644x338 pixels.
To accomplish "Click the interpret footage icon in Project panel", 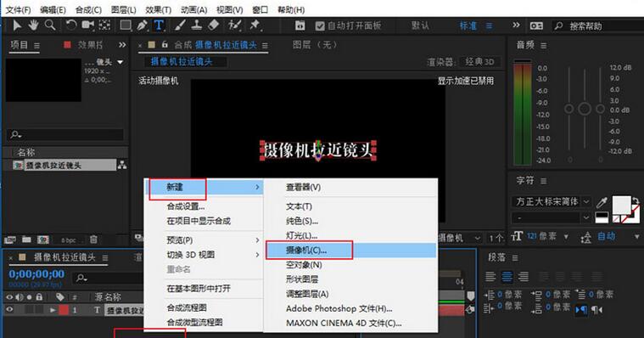I will click(10, 239).
